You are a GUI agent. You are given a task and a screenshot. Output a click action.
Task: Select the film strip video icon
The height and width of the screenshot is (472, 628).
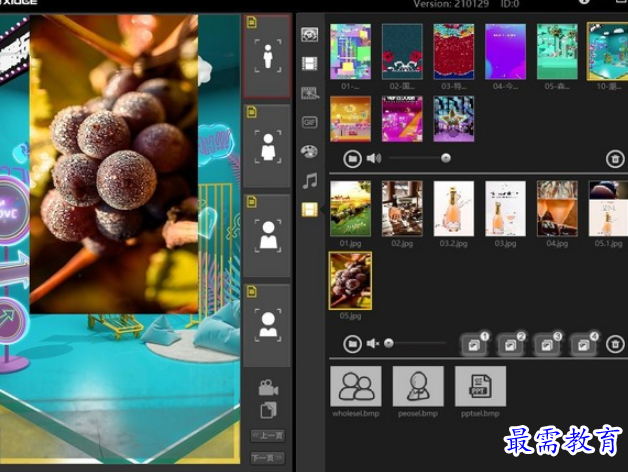310,64
